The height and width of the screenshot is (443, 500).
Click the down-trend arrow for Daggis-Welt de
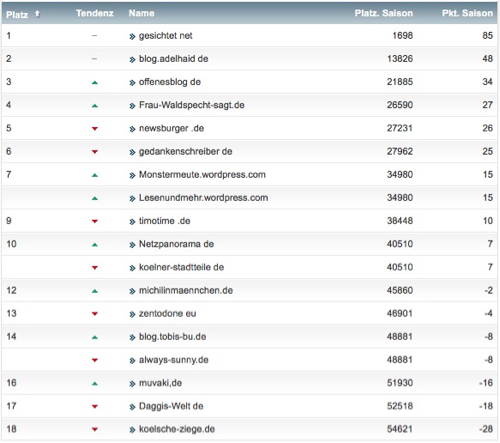pos(95,407)
